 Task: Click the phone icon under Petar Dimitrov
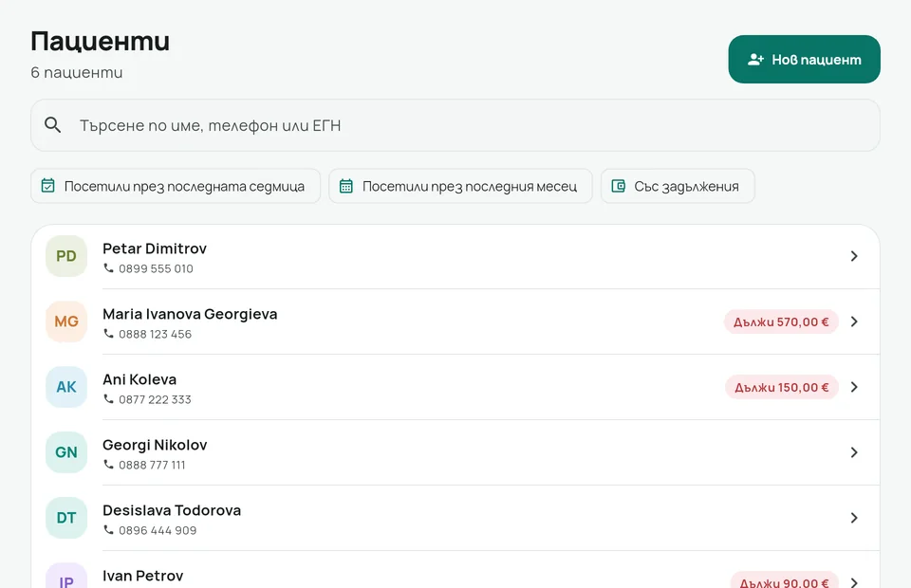(108, 268)
